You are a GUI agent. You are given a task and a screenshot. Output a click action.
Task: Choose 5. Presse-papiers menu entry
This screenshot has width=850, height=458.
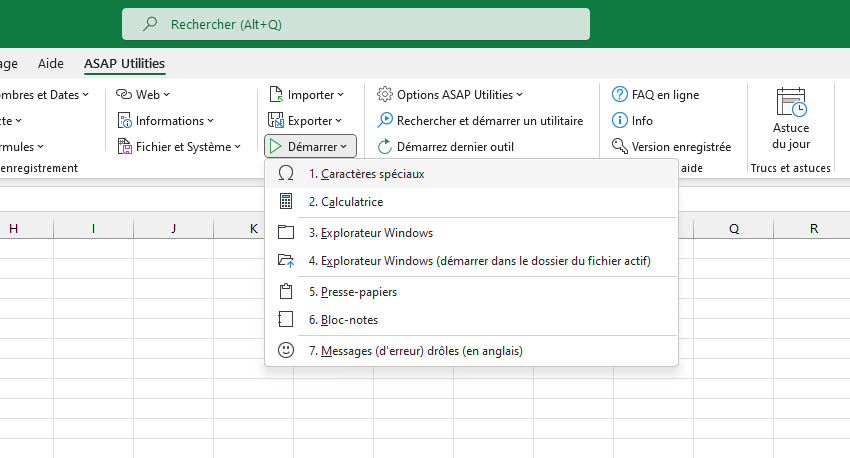point(471,292)
